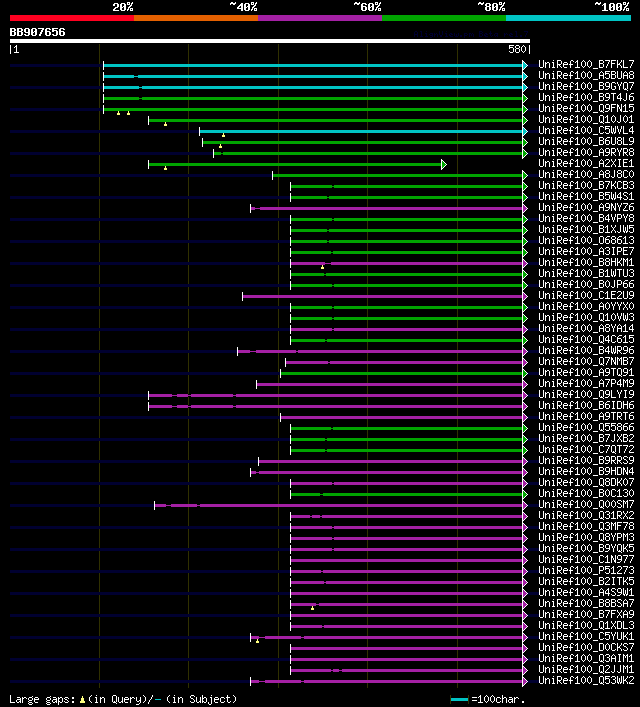Select the UniRef100_B8BSA7 label

coord(586,603)
